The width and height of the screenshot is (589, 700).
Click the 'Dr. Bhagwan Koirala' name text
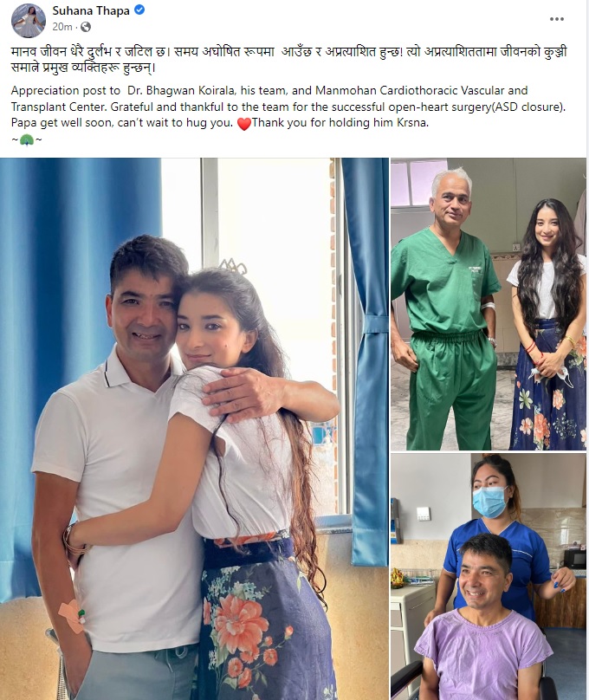click(181, 91)
